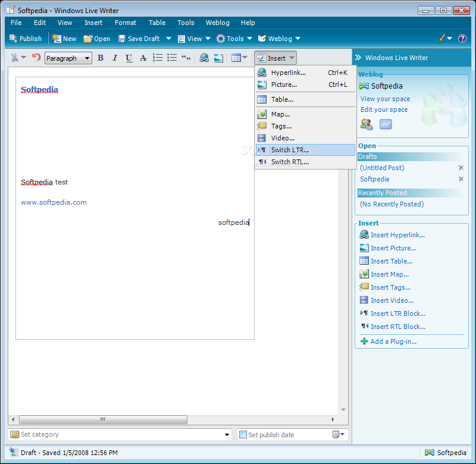Choose Table... from the Insert menu
This screenshot has height=464, width=476.
pyautogui.click(x=305, y=99)
